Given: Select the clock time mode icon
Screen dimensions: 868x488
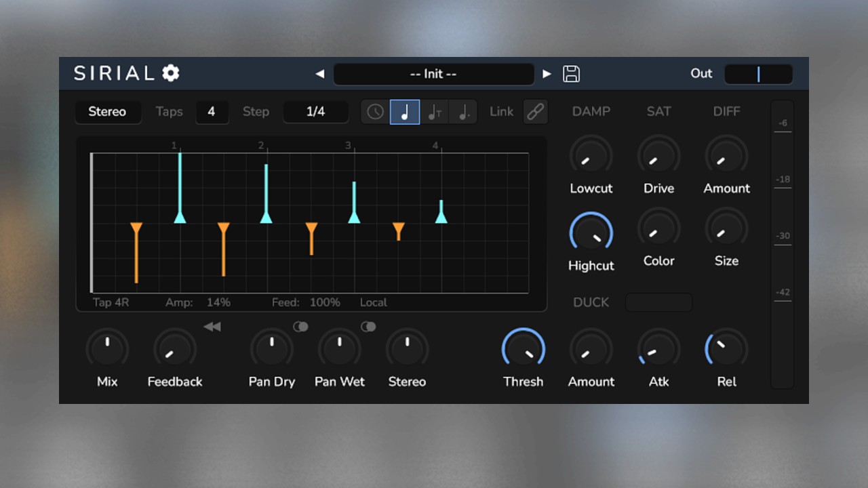Looking at the screenshot, I should (376, 112).
